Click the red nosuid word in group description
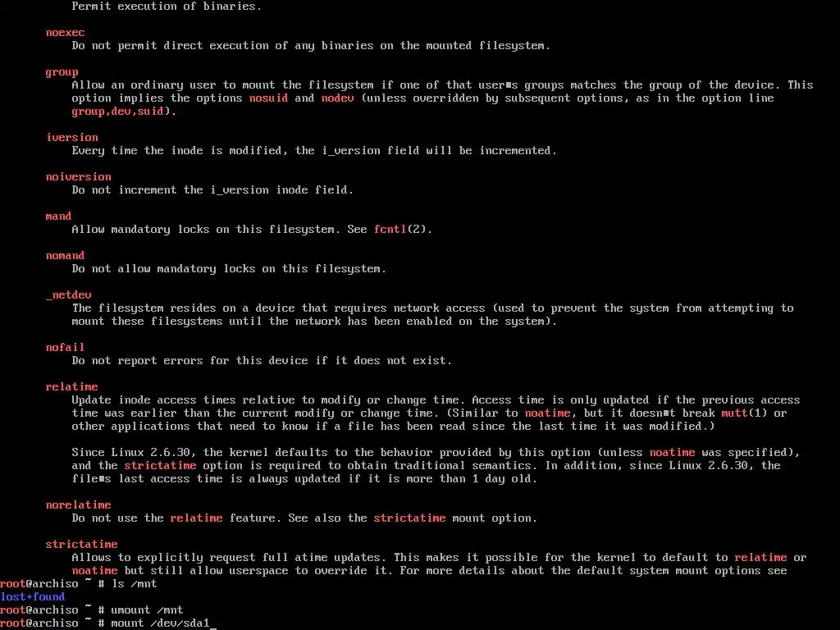The height and width of the screenshot is (630, 840). [269, 98]
